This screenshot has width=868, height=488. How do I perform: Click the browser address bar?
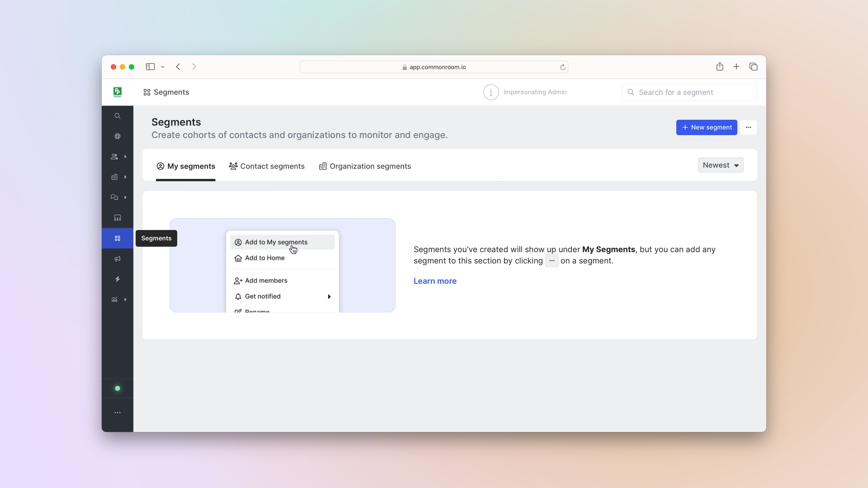click(x=434, y=67)
